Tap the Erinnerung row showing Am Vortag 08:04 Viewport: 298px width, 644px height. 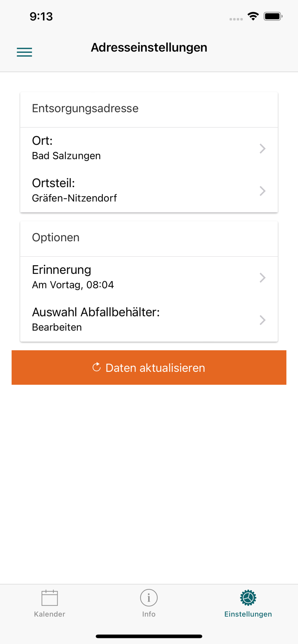pyautogui.click(x=129, y=277)
